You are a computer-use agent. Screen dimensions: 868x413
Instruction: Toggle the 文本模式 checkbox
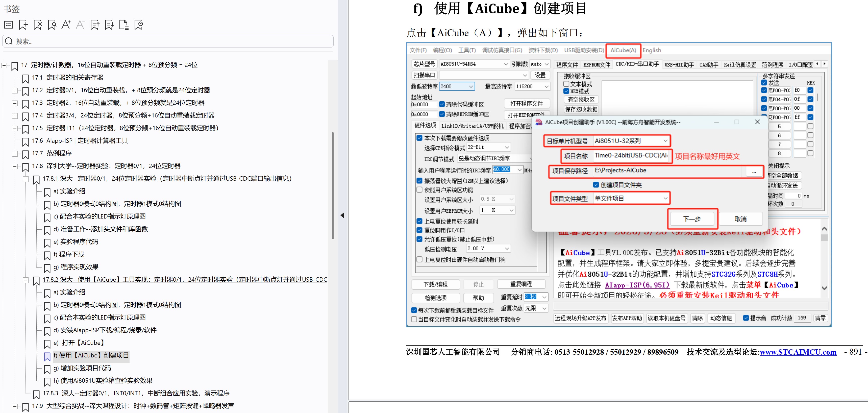(566, 84)
